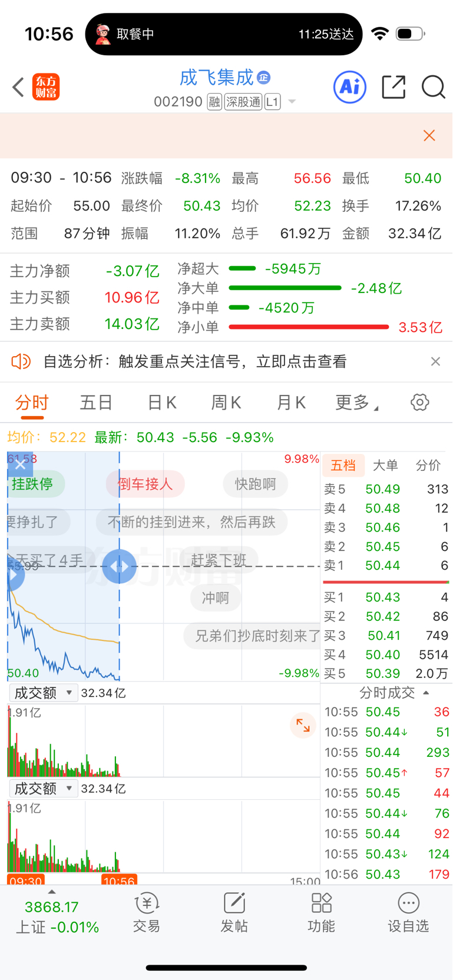Tap the 09:30 start time marker
Image resolution: width=453 pixels, height=980 pixels.
coord(26,881)
